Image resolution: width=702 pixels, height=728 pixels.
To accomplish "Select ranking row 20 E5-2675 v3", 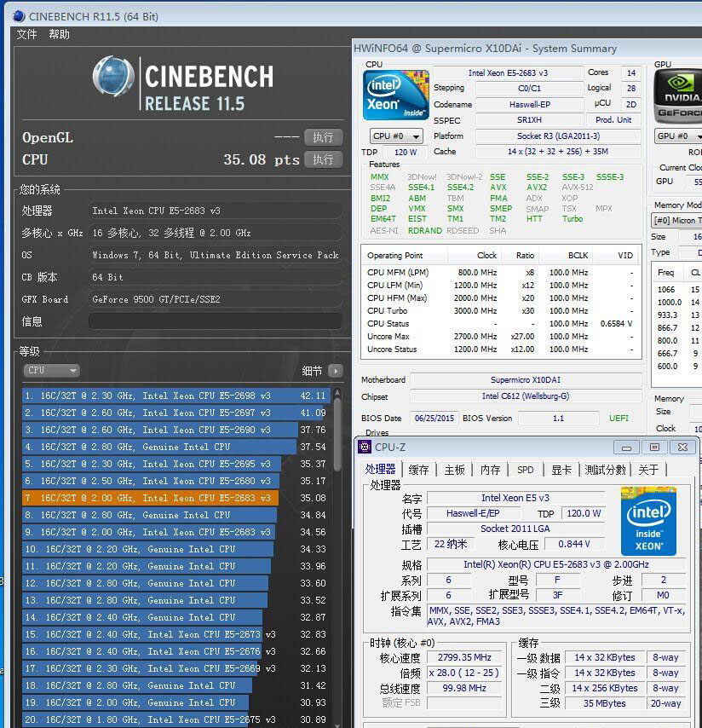I will (x=175, y=719).
